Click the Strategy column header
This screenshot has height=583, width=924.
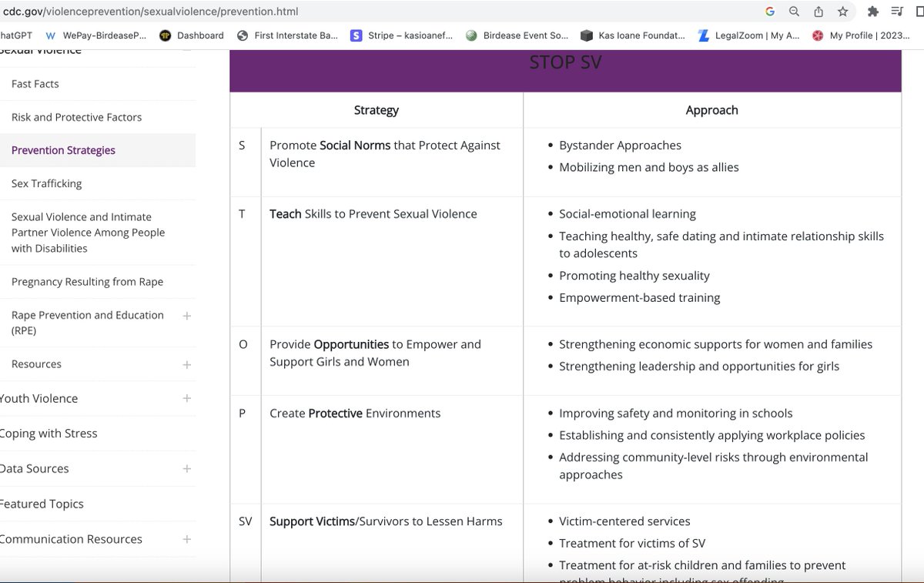(x=377, y=110)
